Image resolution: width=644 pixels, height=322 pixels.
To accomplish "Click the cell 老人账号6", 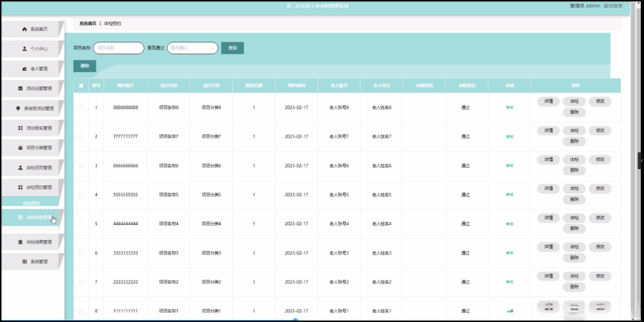I will 339,166.
